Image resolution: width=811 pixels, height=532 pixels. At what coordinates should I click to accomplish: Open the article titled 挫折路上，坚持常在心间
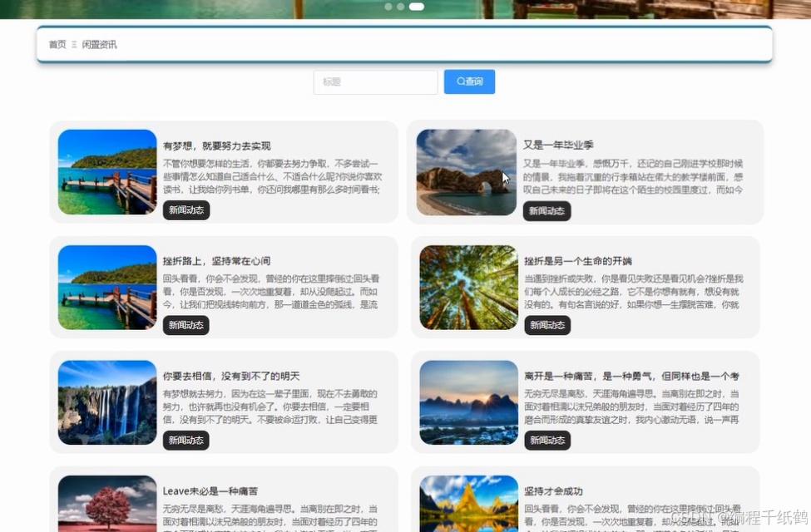(x=217, y=261)
